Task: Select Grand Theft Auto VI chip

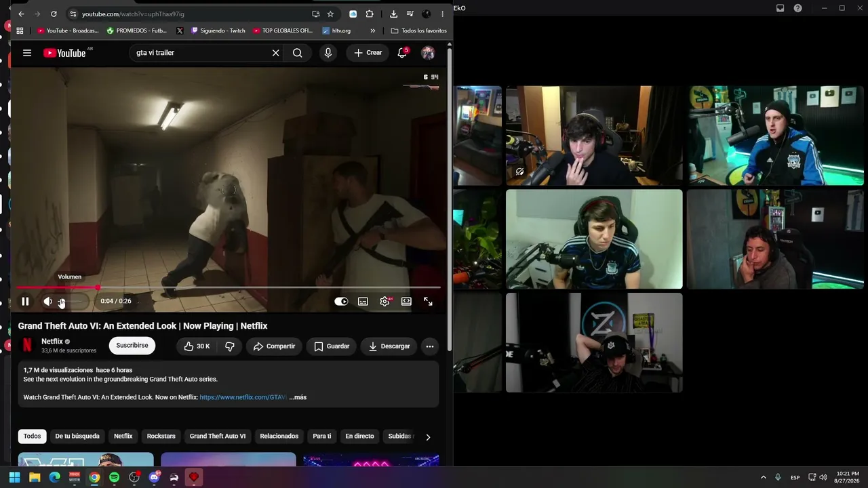Action: click(x=218, y=436)
